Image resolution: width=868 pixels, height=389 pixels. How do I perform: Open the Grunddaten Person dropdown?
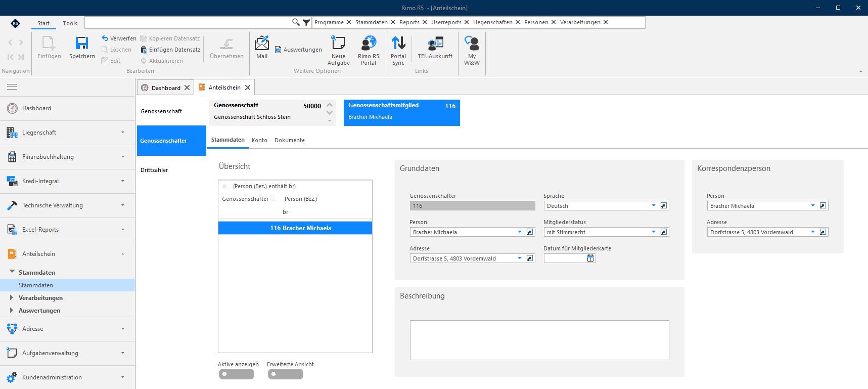(x=520, y=232)
